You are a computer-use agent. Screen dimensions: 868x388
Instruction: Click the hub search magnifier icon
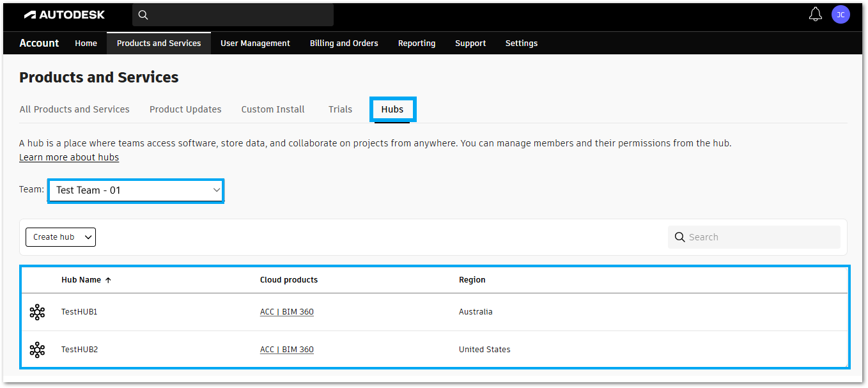pos(680,237)
